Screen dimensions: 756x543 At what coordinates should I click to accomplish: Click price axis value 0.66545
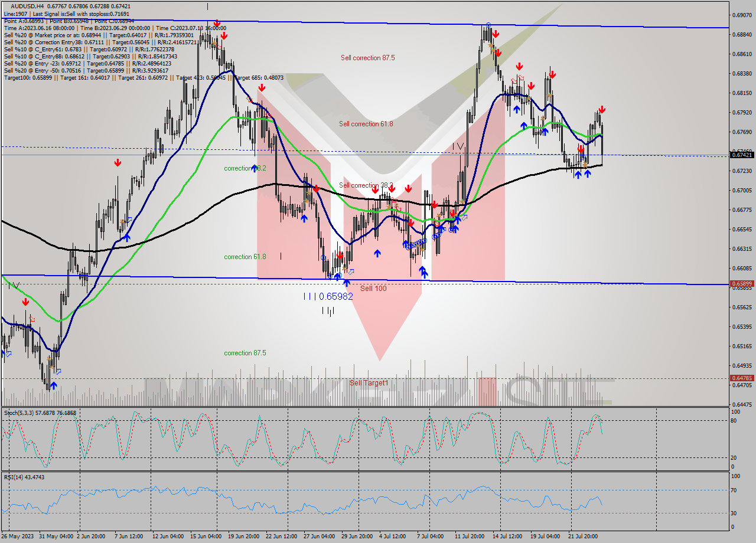pyautogui.click(x=742, y=229)
